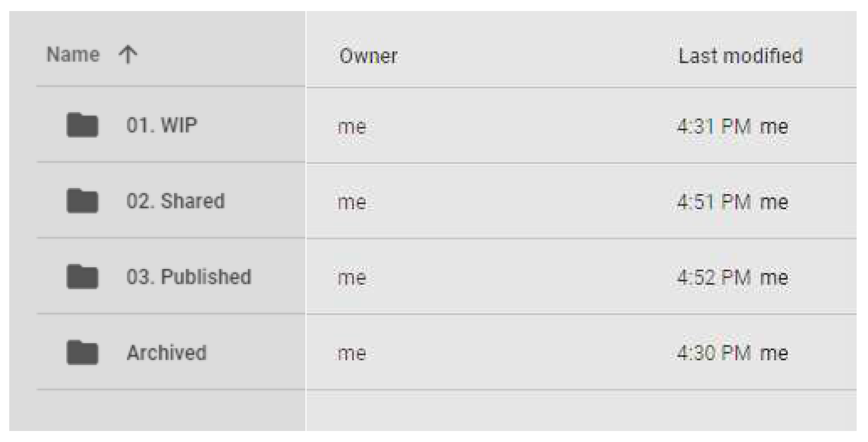Click the 4:31 PM modified time
Viewport: 868px width, 442px height.
coord(714,126)
